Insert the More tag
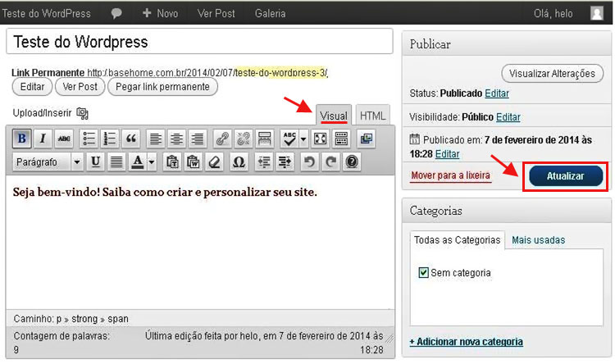This screenshot has height=364, width=615. click(264, 139)
